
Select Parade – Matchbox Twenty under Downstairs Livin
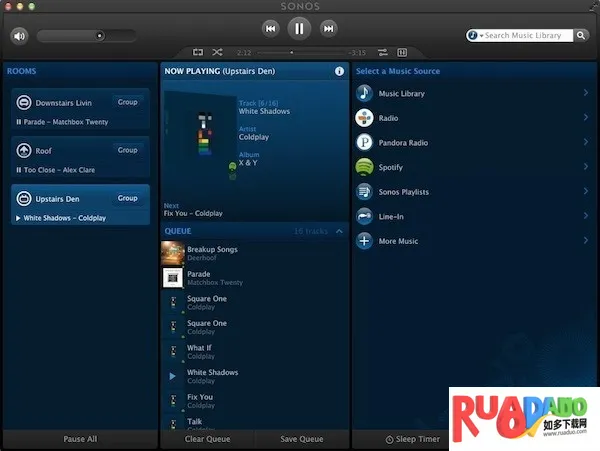[x=62, y=122]
